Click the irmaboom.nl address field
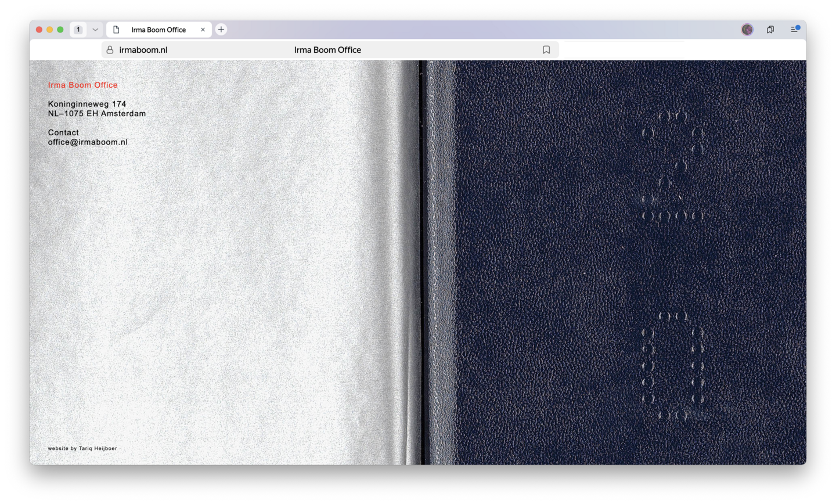The height and width of the screenshot is (504, 836). pyautogui.click(x=330, y=50)
